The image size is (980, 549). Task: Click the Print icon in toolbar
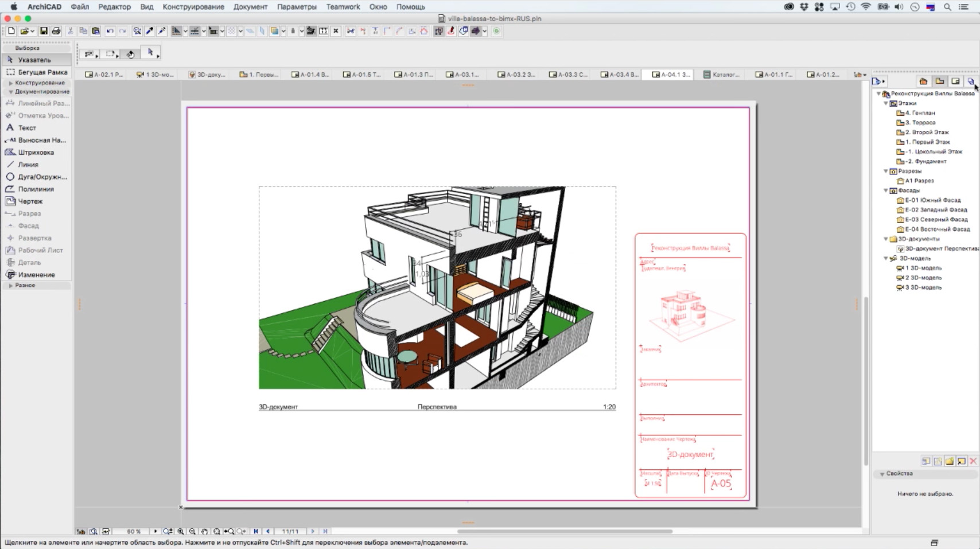(56, 31)
